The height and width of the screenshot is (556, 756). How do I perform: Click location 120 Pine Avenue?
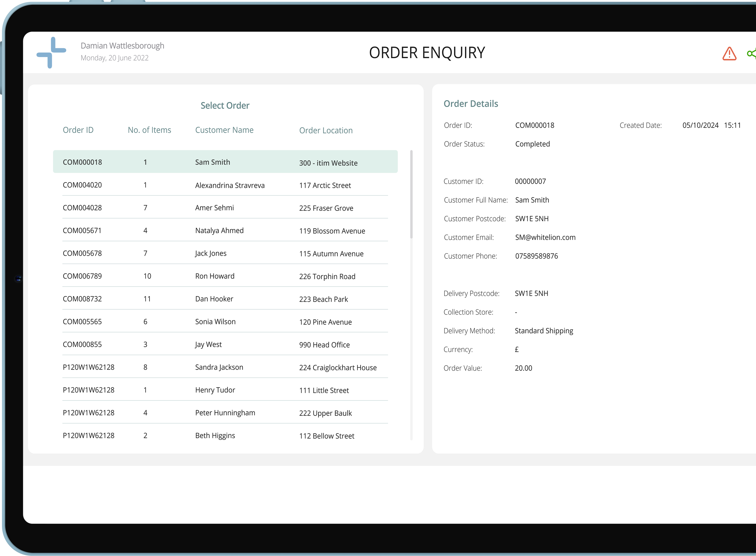326,322
